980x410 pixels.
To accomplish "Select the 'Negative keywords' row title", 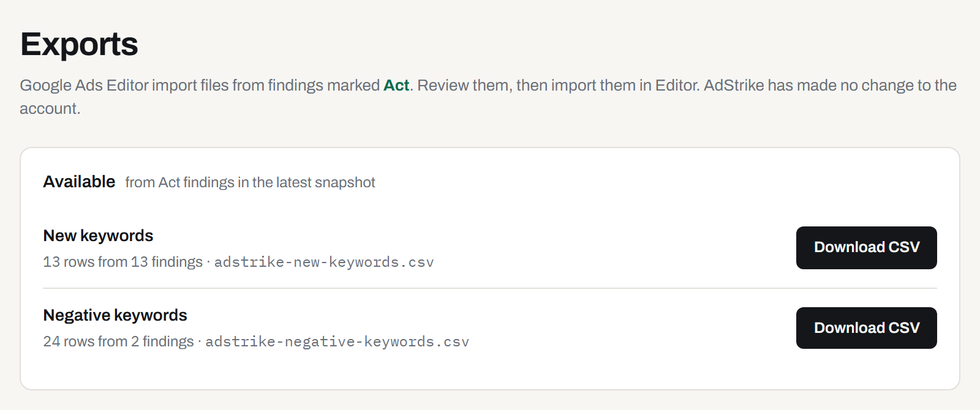I will (115, 315).
